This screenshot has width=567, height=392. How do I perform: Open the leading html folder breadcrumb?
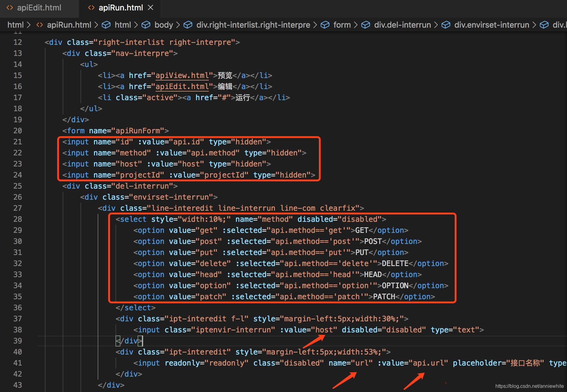click(15, 25)
